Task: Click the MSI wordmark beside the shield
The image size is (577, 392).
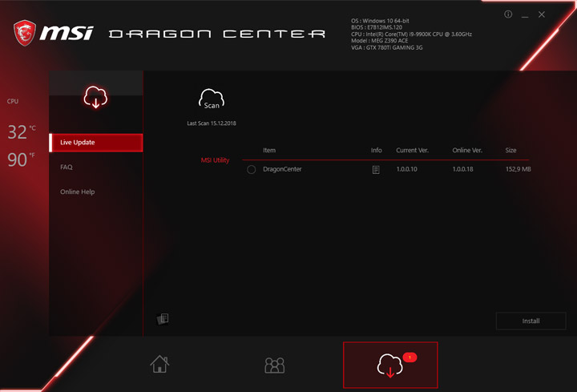Action: (x=67, y=33)
